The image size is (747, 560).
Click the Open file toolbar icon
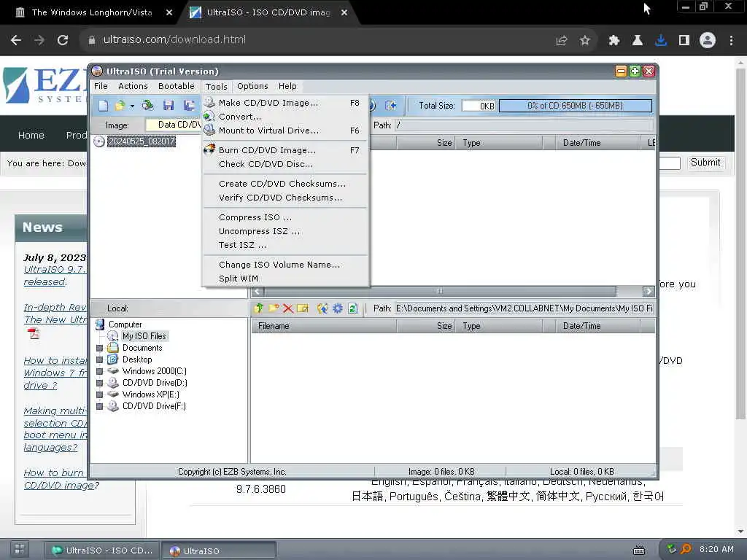[x=120, y=106]
